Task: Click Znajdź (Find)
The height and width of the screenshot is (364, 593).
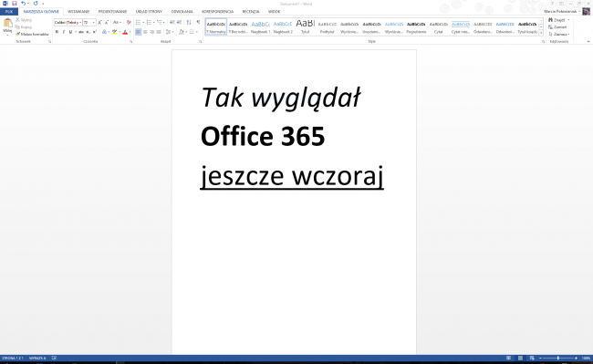Action: [557, 20]
